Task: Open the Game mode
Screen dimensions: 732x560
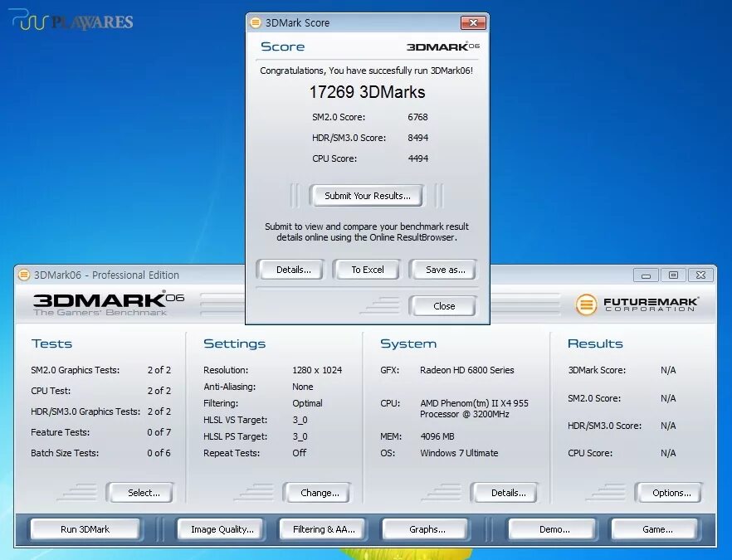Action: coord(655,528)
